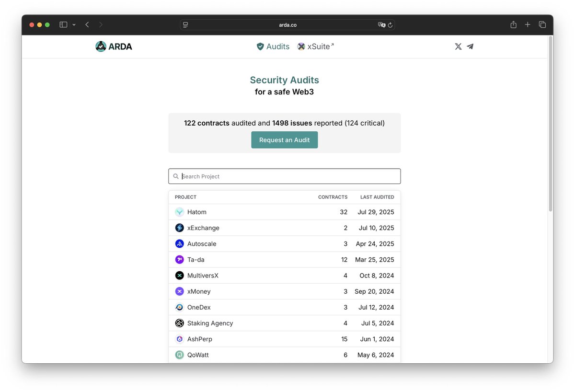The image size is (575, 392).
Task: Click the xExchange project icon
Action: pyautogui.click(x=180, y=228)
